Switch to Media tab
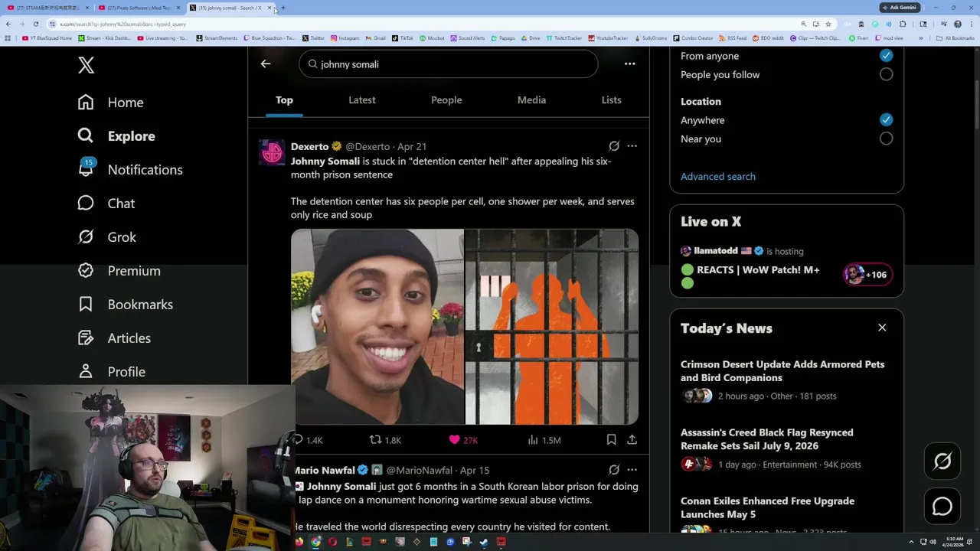 click(x=531, y=100)
